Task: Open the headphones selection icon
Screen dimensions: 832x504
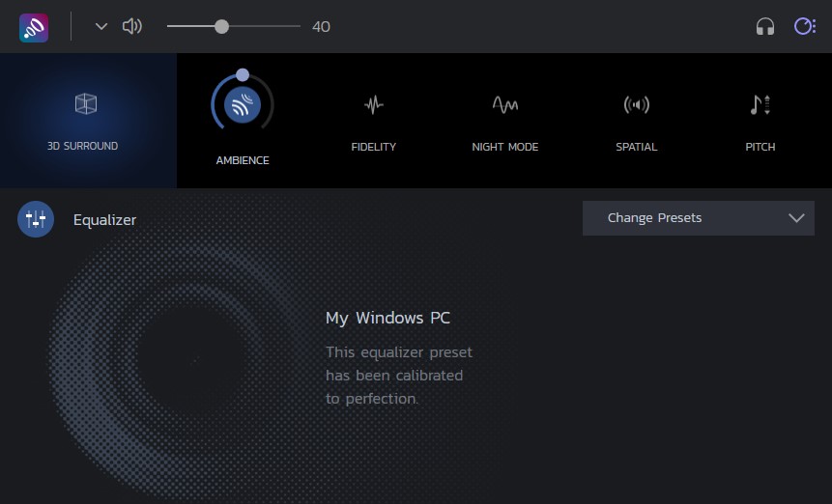Action: (x=765, y=27)
